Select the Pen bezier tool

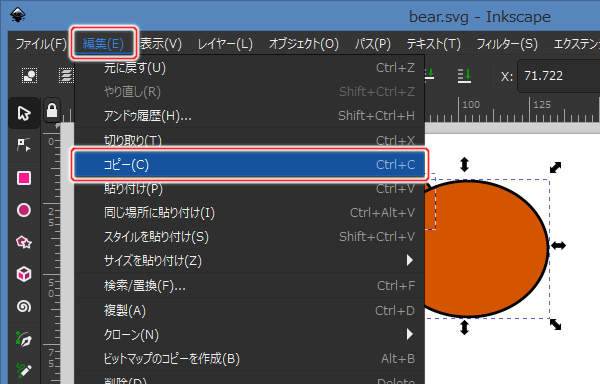(x=24, y=338)
